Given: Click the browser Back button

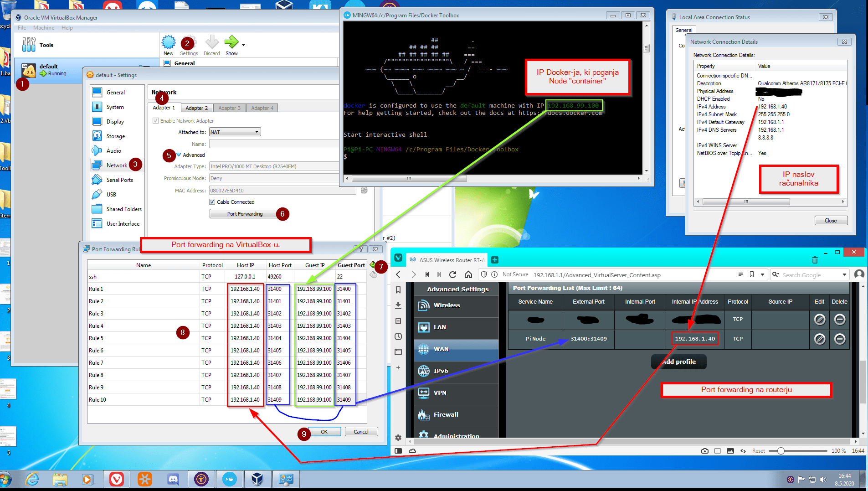Looking at the screenshot, I should coord(398,274).
